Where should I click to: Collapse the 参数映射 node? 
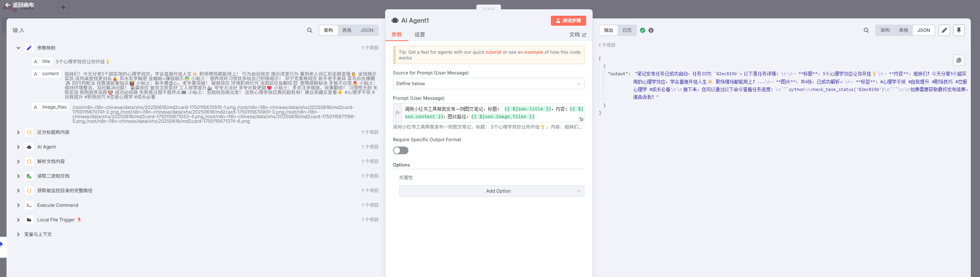click(18, 48)
